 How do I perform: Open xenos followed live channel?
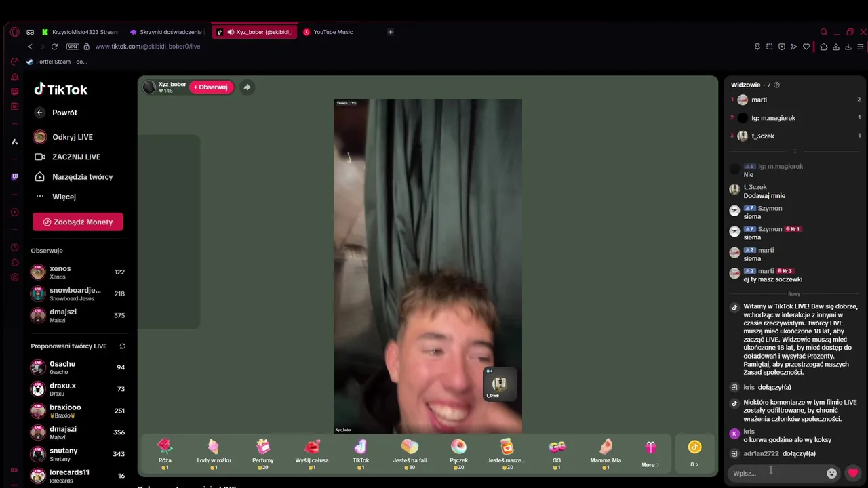78,272
